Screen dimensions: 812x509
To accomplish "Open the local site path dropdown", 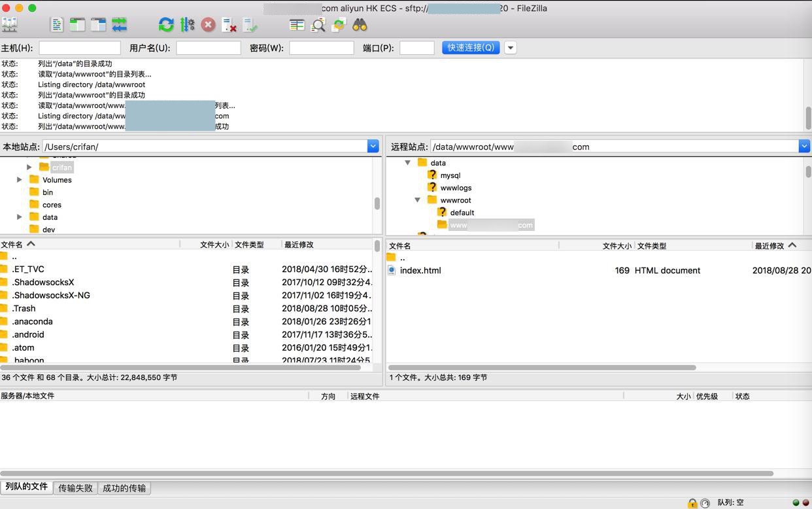I will (373, 147).
